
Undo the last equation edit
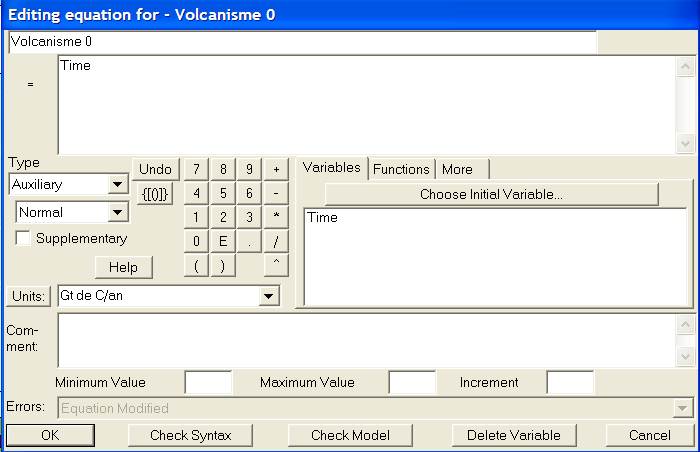coord(155,169)
